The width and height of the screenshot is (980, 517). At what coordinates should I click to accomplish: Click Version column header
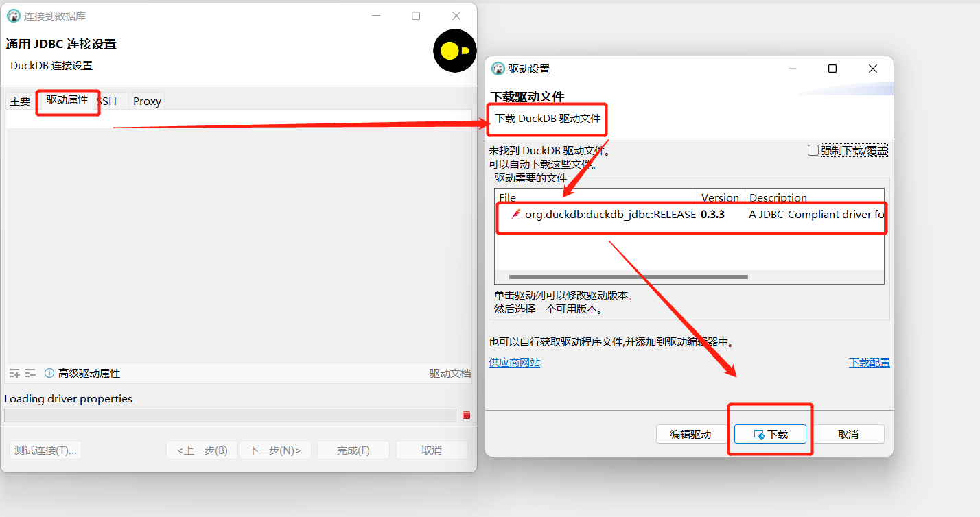click(x=721, y=197)
